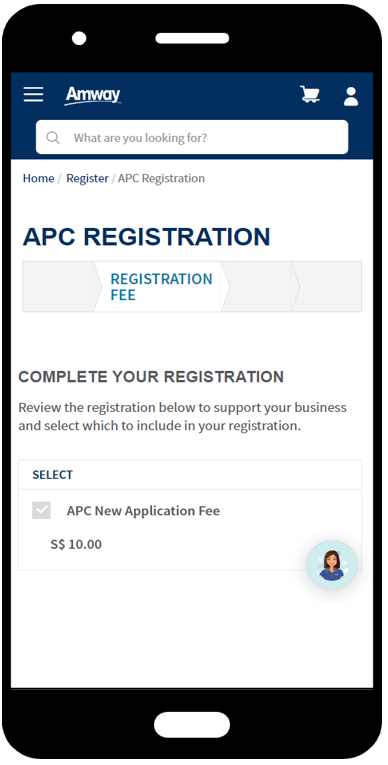Go to Home breadcrumb link
This screenshot has width=388, height=765.
(x=38, y=179)
